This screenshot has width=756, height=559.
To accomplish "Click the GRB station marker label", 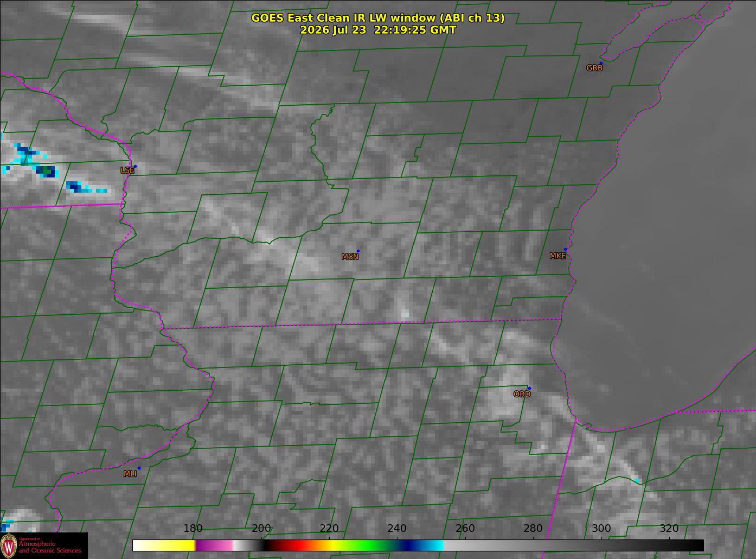I will pos(594,68).
